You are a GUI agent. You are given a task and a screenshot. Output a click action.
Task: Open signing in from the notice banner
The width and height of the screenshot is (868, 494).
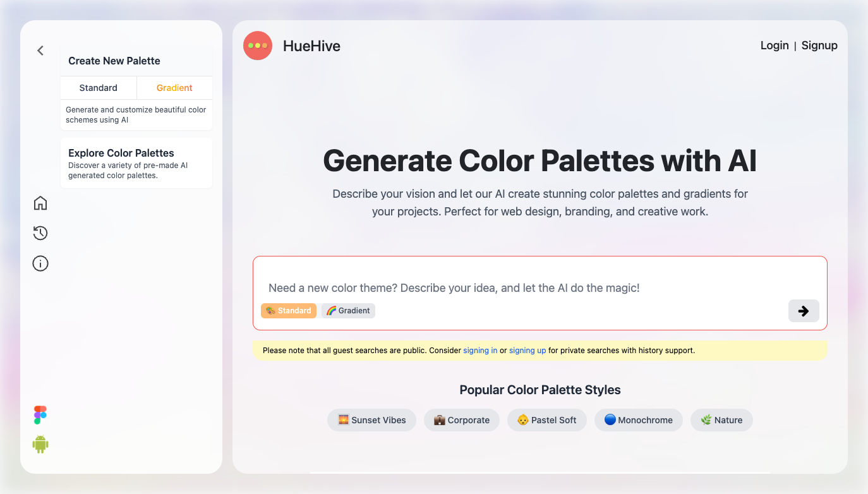point(480,350)
